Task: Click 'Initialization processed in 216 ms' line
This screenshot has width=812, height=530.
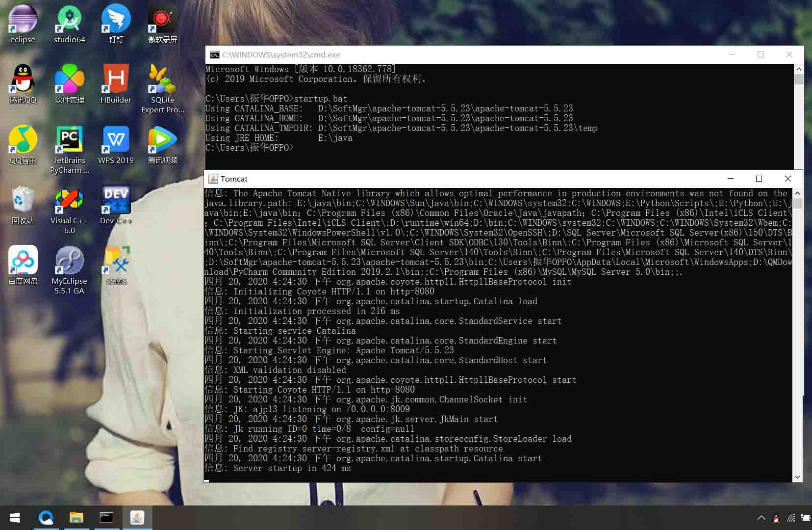Action: click(302, 311)
